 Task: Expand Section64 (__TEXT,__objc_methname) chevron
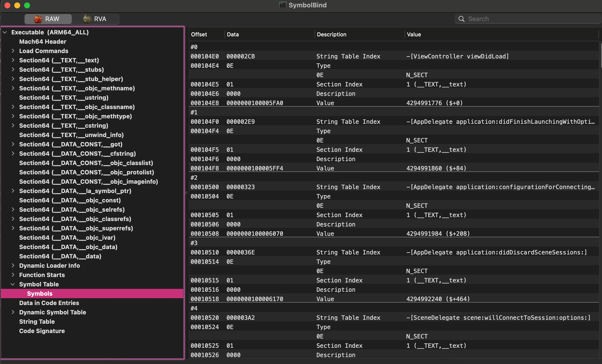point(13,88)
